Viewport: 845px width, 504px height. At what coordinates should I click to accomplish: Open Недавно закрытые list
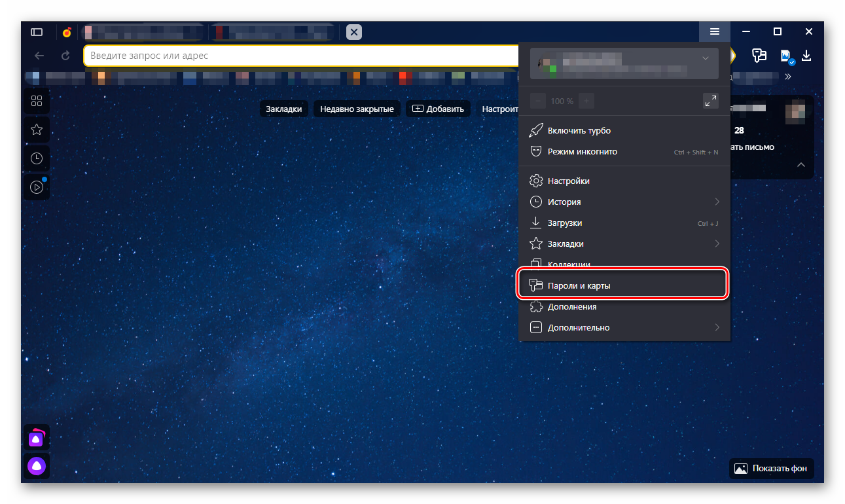click(357, 109)
